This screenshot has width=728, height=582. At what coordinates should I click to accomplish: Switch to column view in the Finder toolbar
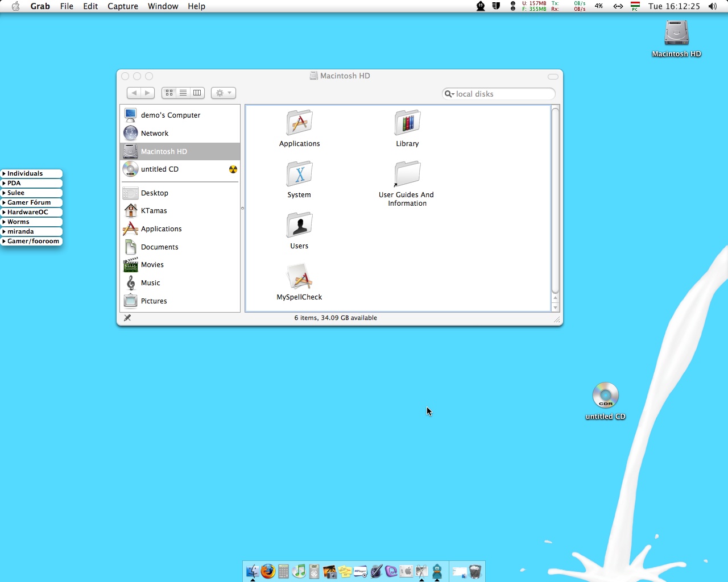coord(197,93)
